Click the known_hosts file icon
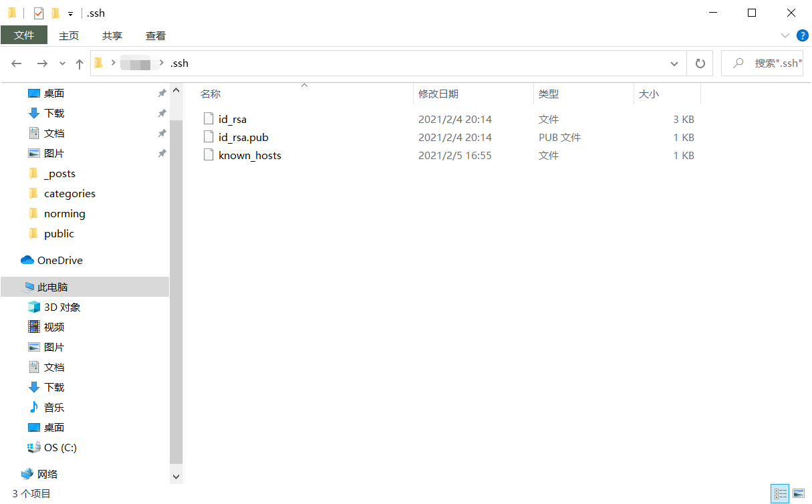 point(209,155)
